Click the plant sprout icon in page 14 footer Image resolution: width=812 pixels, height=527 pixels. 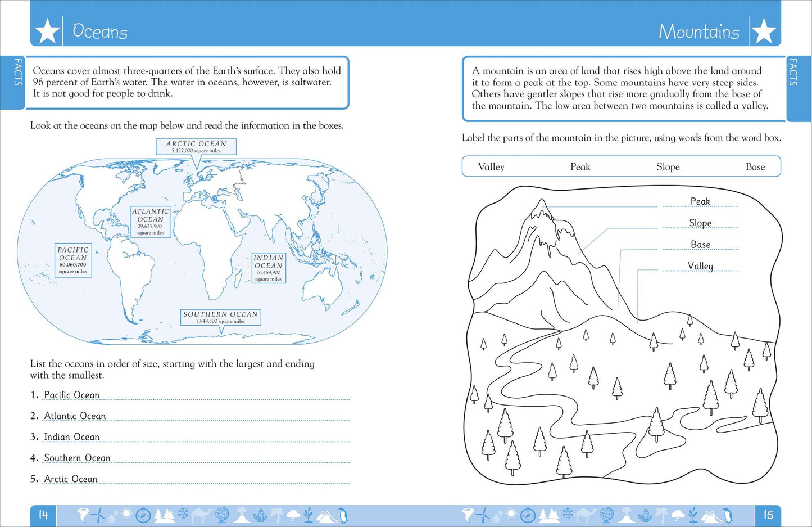[x=308, y=515]
